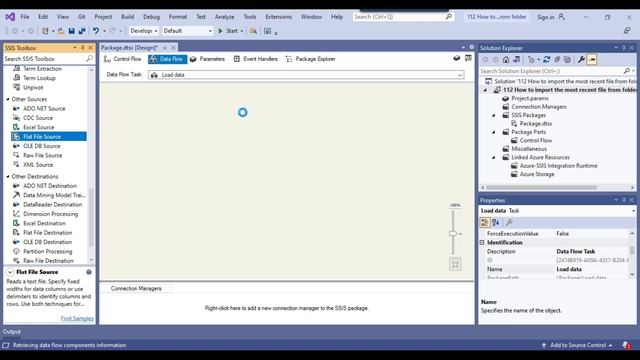640x360 pixels.
Task: Click the Alphabetical sort icon in Properties
Action: 496,222
